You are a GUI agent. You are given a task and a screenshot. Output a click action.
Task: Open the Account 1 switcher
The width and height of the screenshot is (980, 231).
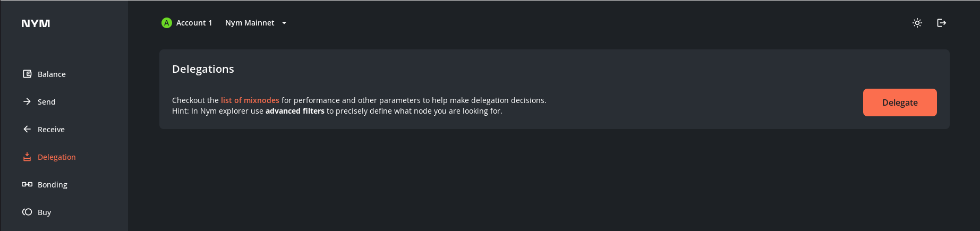pyautogui.click(x=194, y=23)
